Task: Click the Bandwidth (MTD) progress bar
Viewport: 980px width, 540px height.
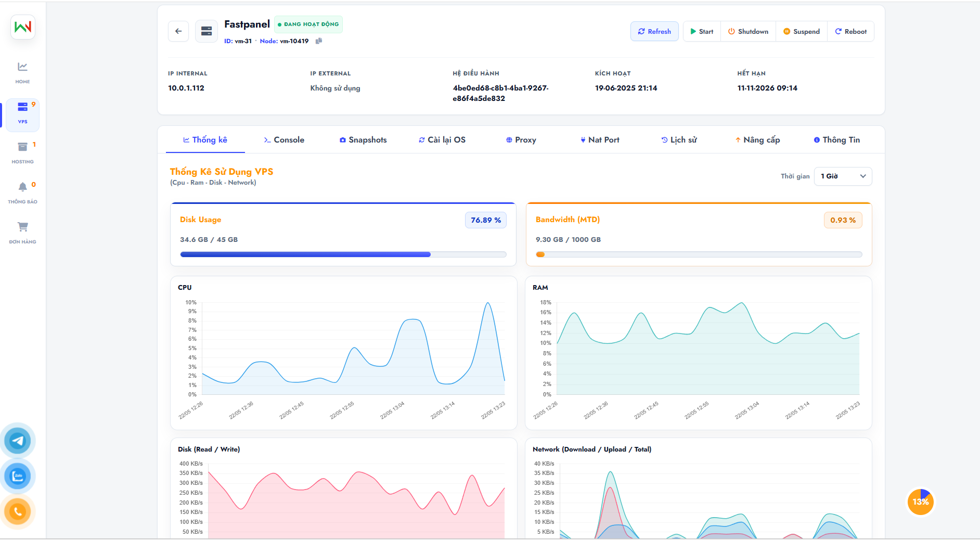Action: 699,254
